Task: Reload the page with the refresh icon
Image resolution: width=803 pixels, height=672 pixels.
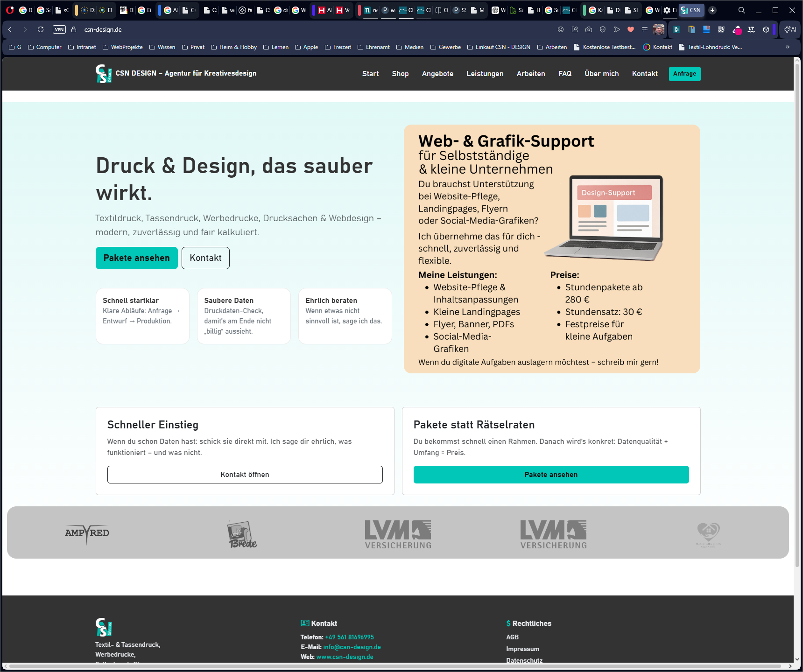Action: (x=41, y=29)
